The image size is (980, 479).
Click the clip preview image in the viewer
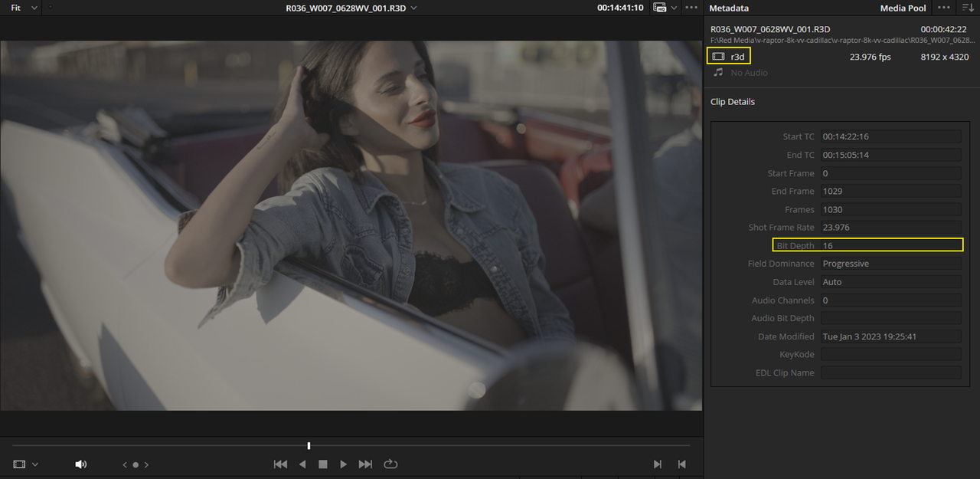pyautogui.click(x=351, y=225)
